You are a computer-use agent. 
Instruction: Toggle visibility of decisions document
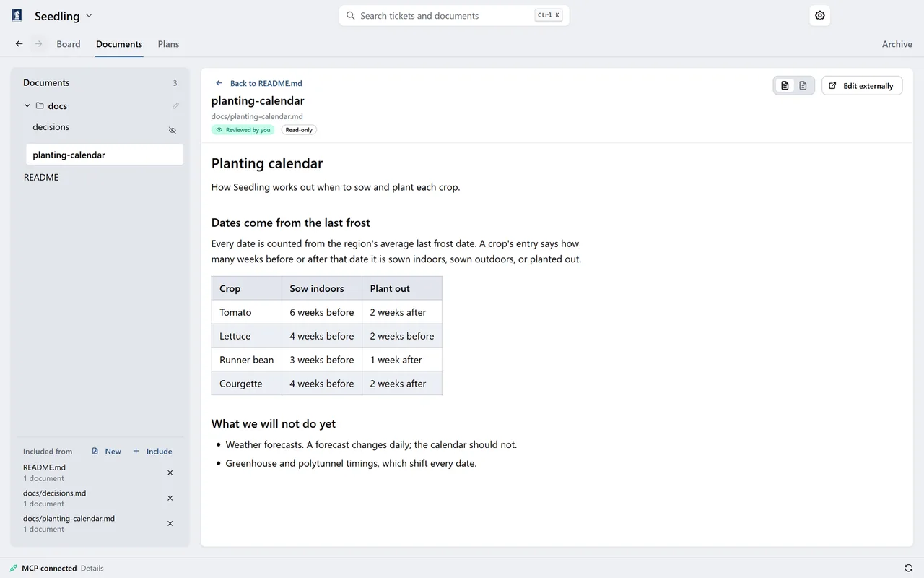pos(173,131)
